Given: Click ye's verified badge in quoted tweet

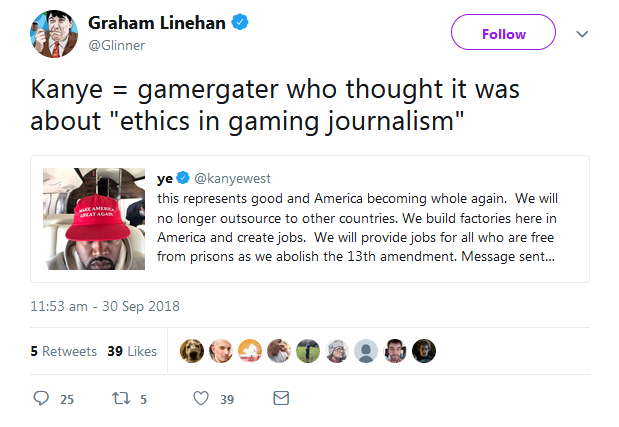Looking at the screenshot, I should pyautogui.click(x=183, y=178).
